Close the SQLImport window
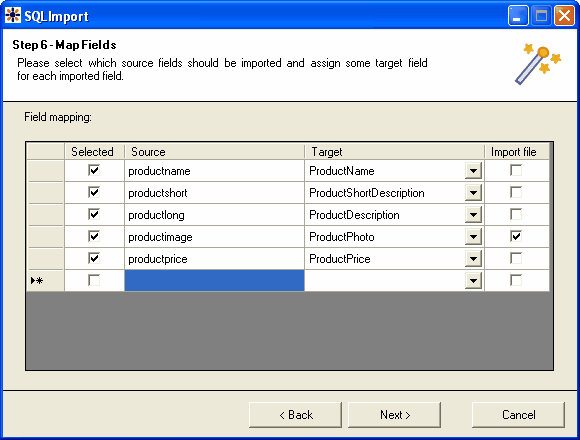The width and height of the screenshot is (580, 440). 564,16
